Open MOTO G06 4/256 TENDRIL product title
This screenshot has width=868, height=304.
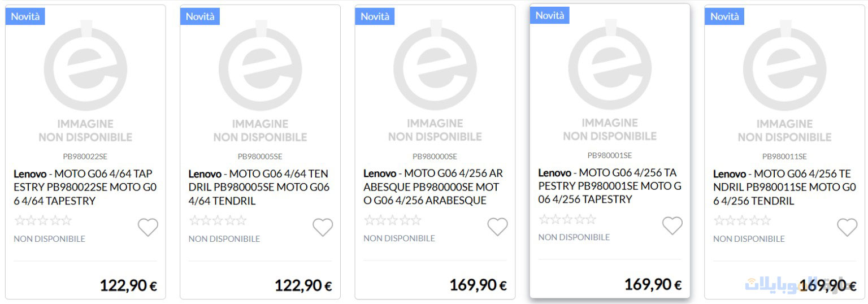(784, 187)
